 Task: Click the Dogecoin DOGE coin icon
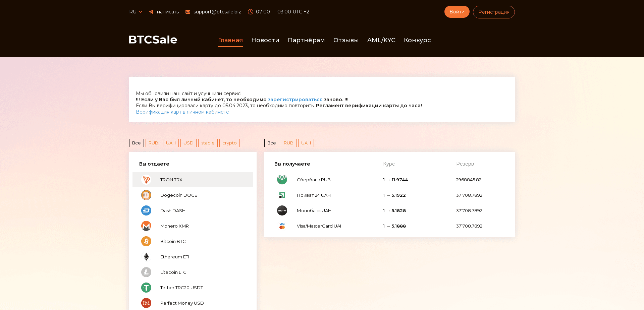click(x=146, y=195)
